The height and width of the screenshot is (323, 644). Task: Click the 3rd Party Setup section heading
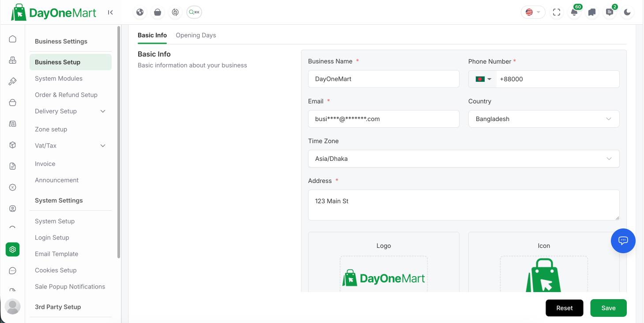coord(58,307)
